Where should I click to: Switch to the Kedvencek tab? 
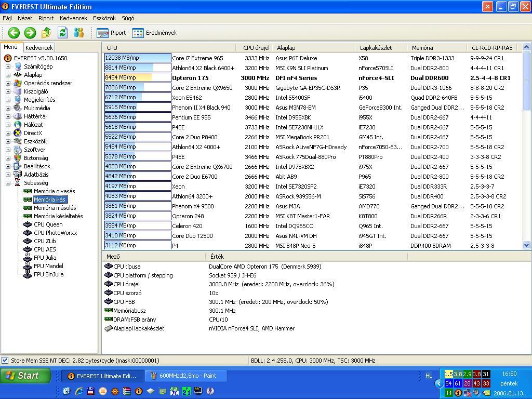39,48
